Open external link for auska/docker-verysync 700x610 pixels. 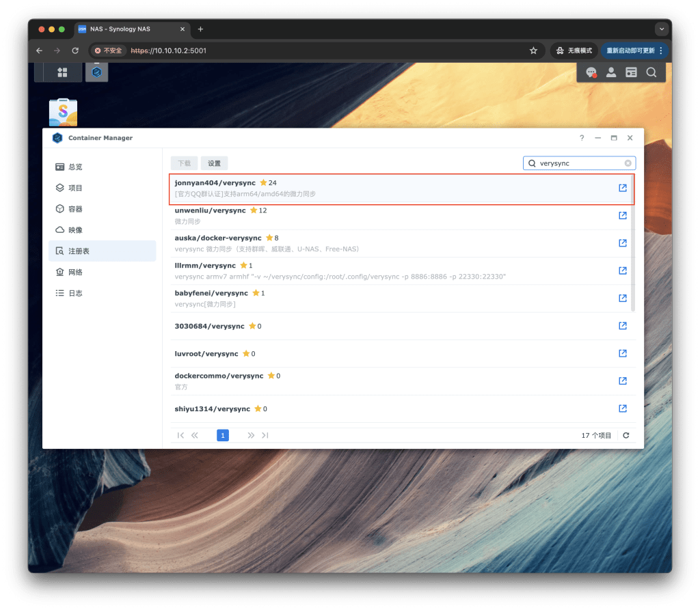(x=623, y=243)
